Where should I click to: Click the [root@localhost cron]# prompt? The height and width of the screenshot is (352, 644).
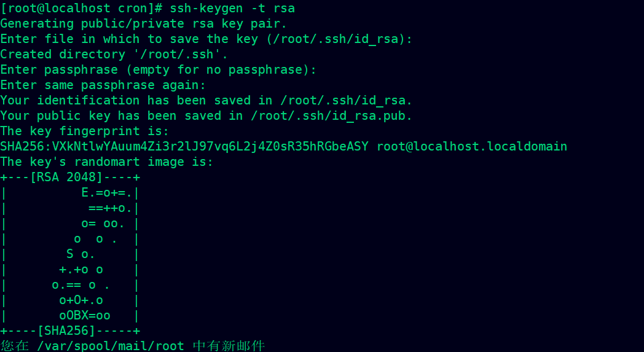82,8
